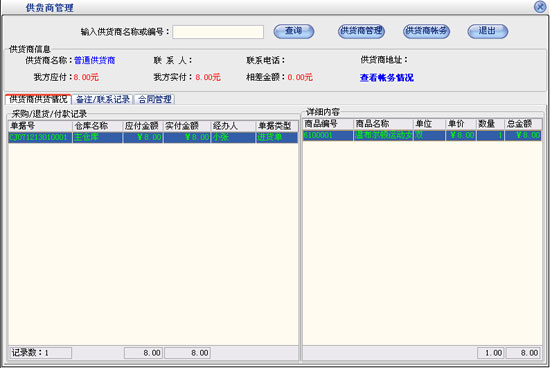550x368 pixels.
Task: Select record row CJ071213010001
Action: tap(153, 137)
